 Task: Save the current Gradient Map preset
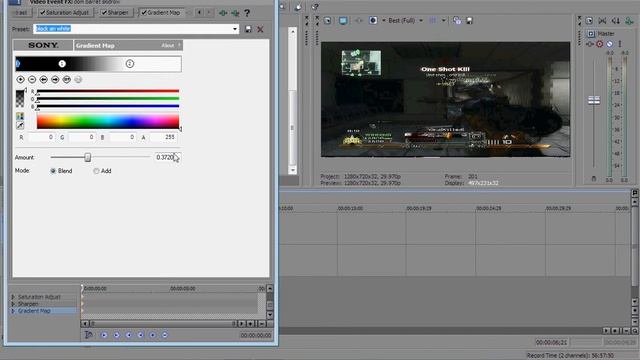click(x=248, y=29)
